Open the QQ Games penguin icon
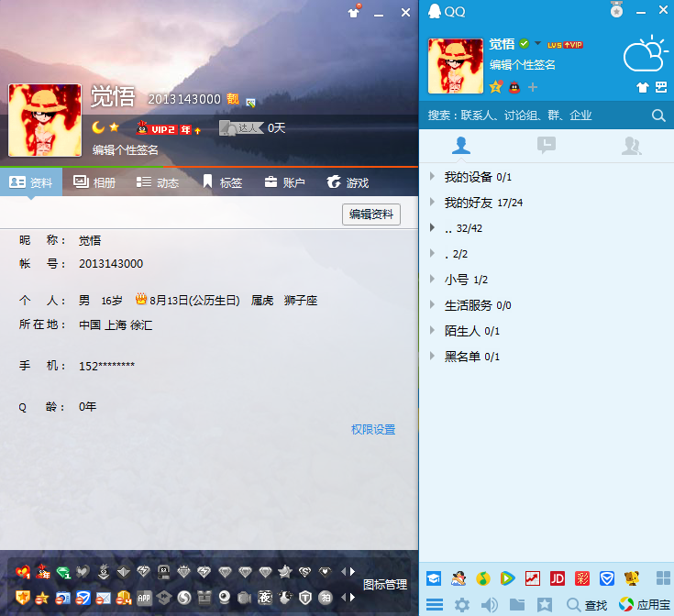 tap(459, 578)
